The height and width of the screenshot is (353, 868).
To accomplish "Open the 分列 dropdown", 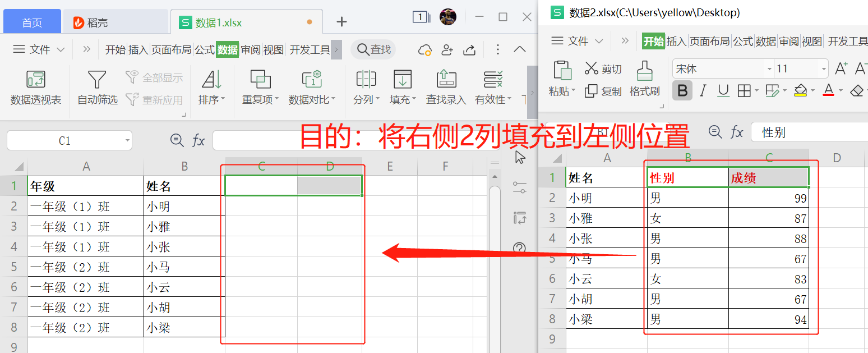I will pyautogui.click(x=366, y=100).
